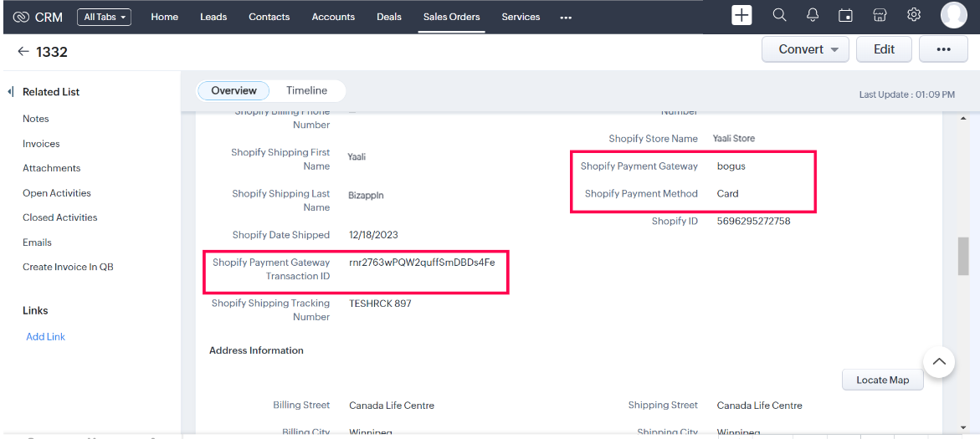The height and width of the screenshot is (439, 980).
Task: Show more modules via ellipsis in navbar
Action: click(566, 17)
